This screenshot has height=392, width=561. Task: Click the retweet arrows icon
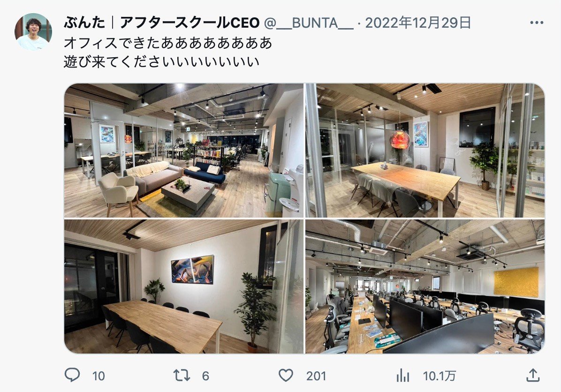click(182, 376)
